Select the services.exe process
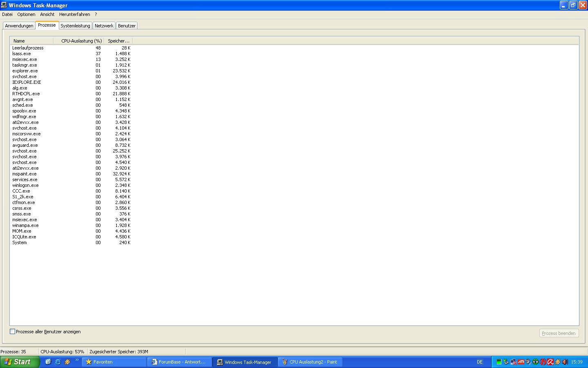Image resolution: width=588 pixels, height=368 pixels. pos(71,180)
